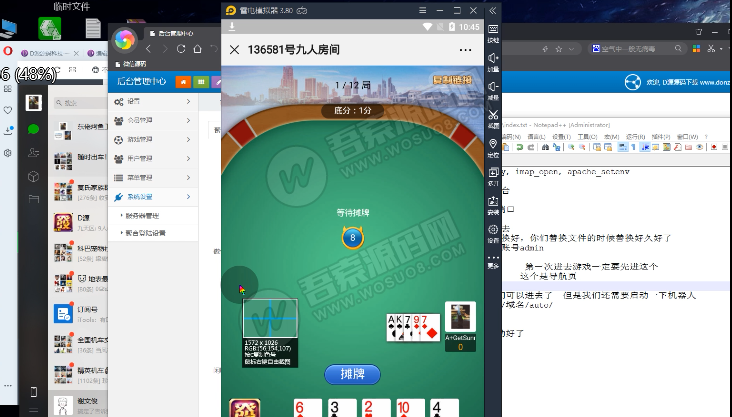The image size is (732, 417).
Task: Open LDPlayer keyboard mapping tool
Action: point(493,29)
